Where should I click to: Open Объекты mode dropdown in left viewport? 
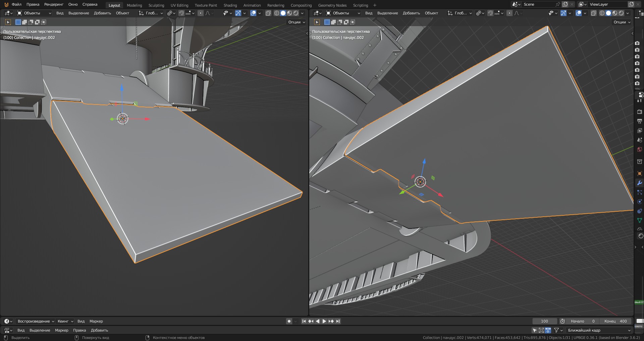[34, 13]
